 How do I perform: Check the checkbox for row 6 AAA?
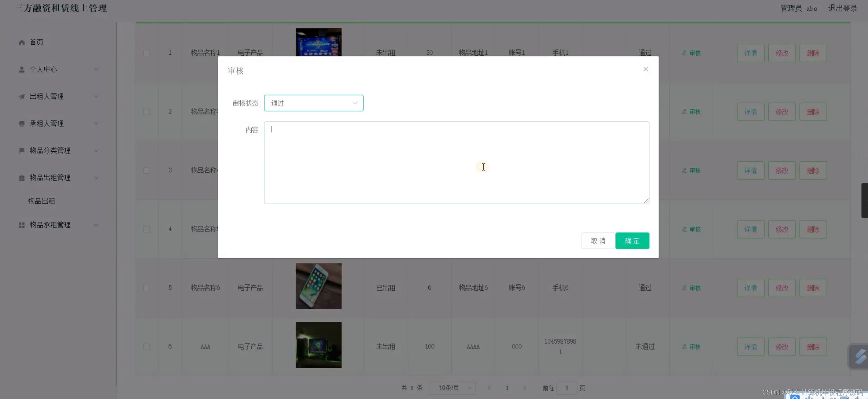(146, 347)
